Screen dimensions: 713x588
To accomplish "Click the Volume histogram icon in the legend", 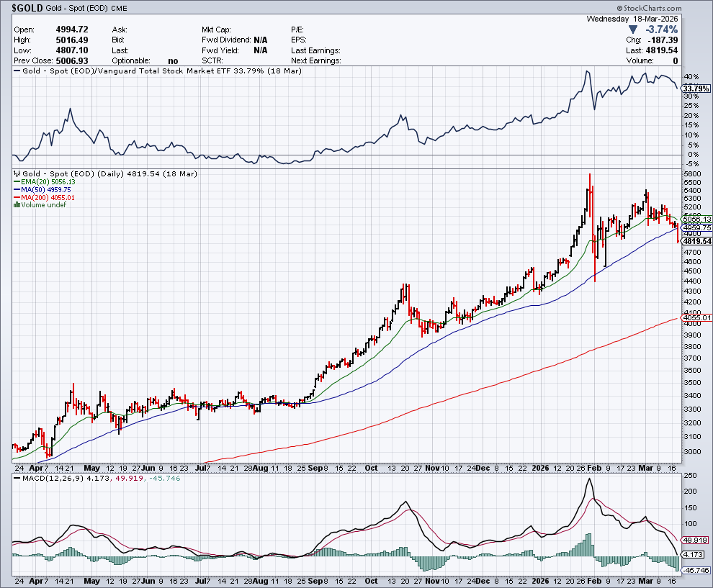I will click(x=17, y=205).
